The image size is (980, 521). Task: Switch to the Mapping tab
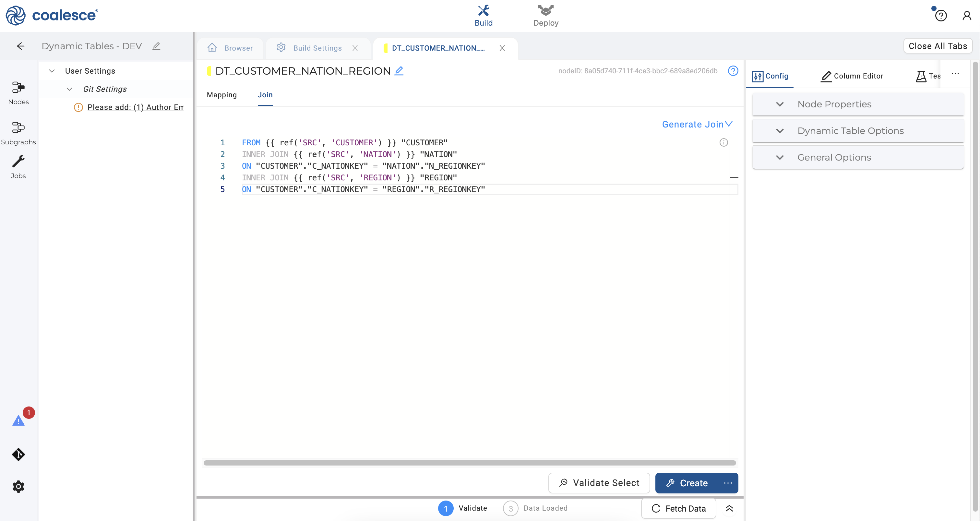(x=222, y=95)
